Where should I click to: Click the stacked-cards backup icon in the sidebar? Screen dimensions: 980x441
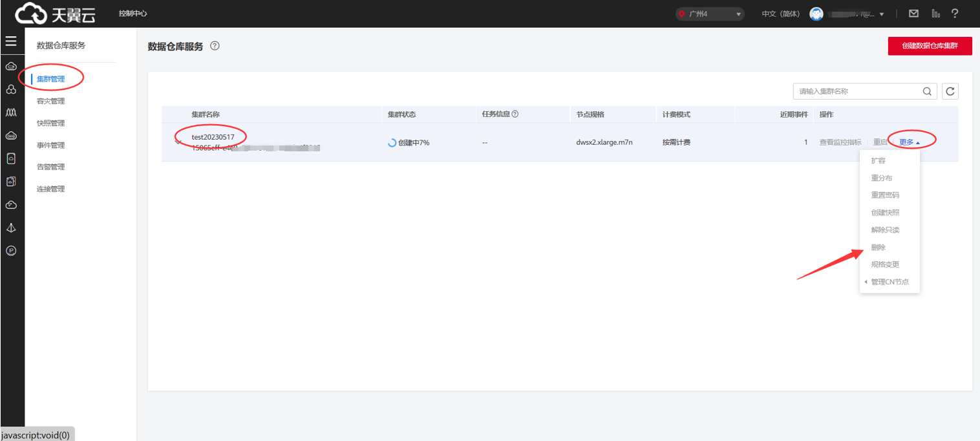pyautogui.click(x=11, y=182)
